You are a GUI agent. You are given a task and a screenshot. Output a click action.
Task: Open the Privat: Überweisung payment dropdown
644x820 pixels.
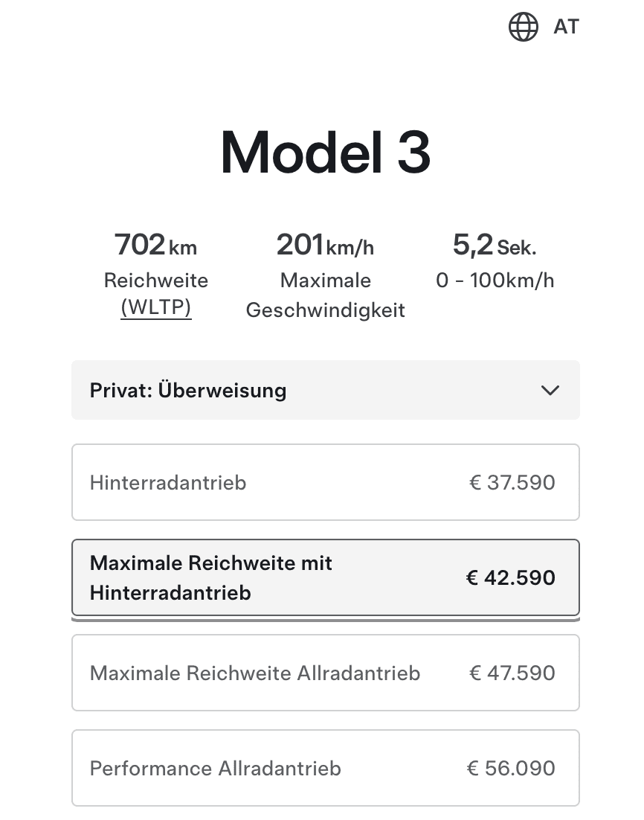[325, 391]
